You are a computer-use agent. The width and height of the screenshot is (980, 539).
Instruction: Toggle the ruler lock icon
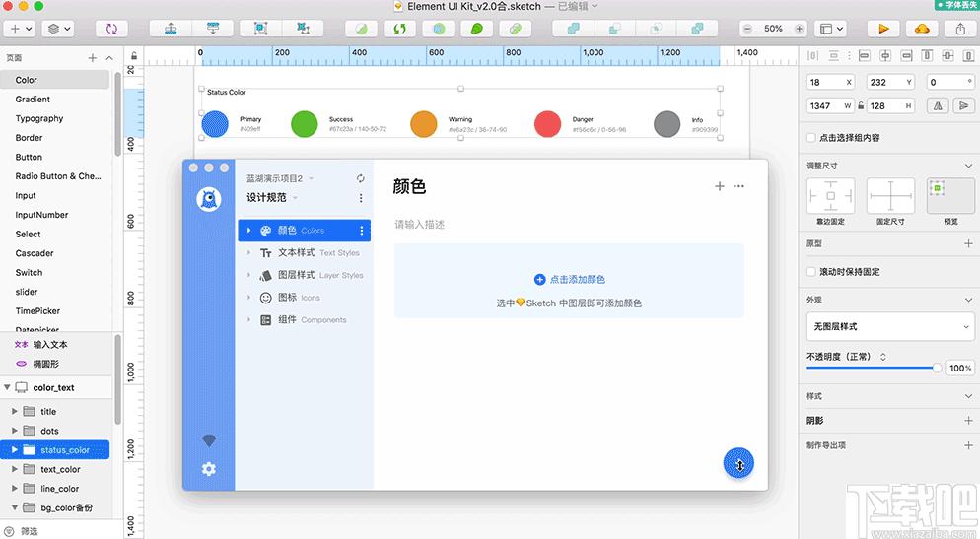(x=134, y=55)
